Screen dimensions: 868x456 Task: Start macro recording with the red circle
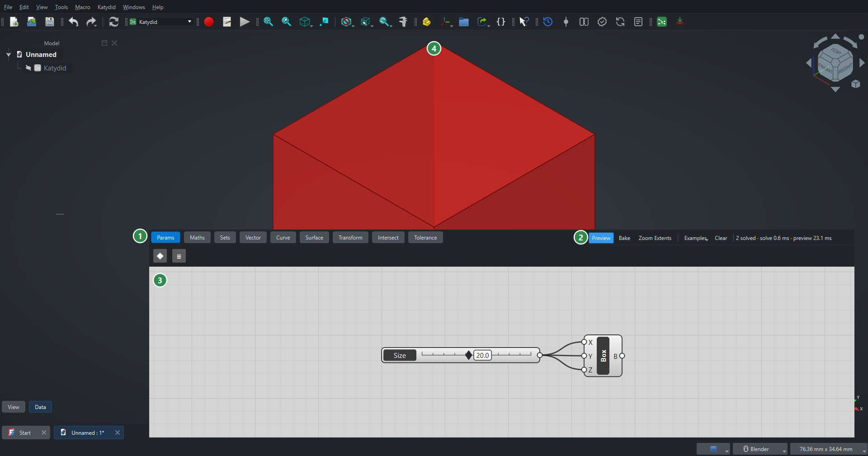[209, 22]
